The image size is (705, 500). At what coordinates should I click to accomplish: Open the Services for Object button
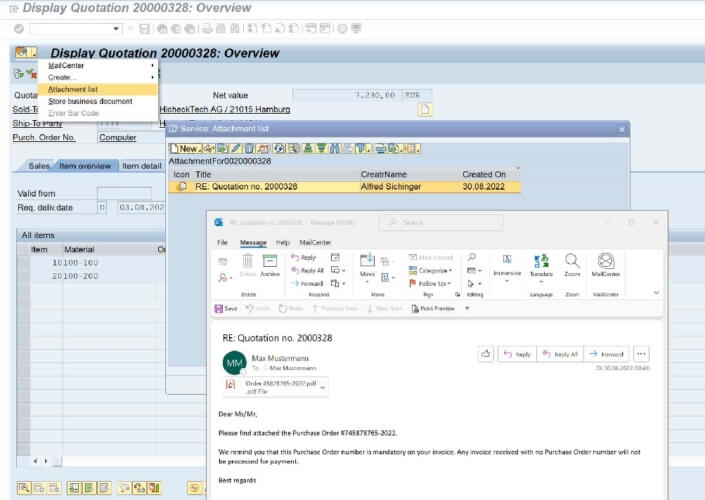click(x=26, y=53)
